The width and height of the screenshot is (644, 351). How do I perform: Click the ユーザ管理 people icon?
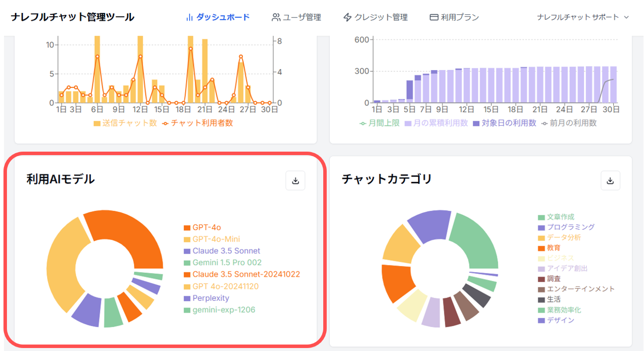coord(276,17)
